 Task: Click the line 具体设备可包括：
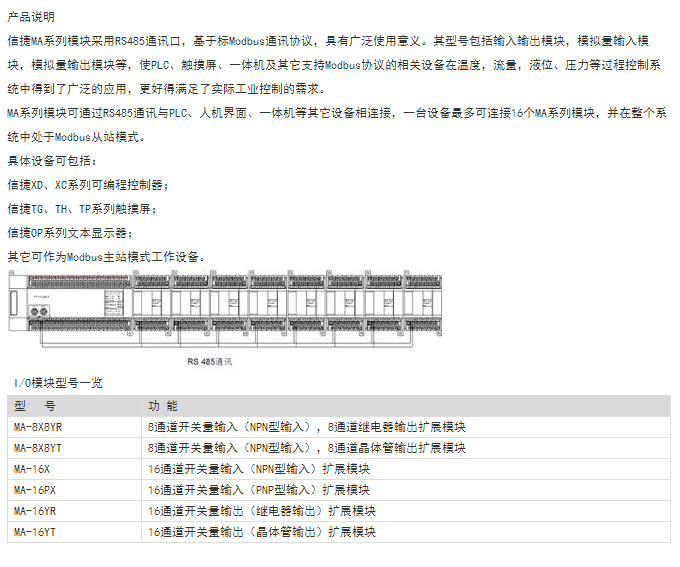point(52,161)
